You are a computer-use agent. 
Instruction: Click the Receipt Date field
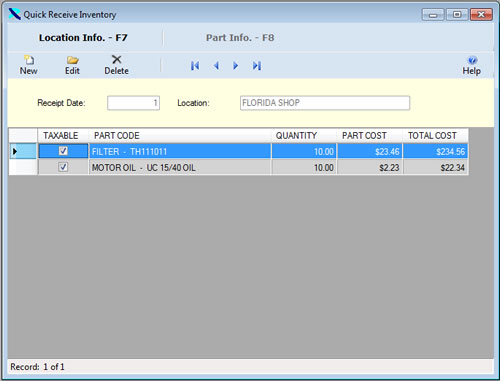133,103
